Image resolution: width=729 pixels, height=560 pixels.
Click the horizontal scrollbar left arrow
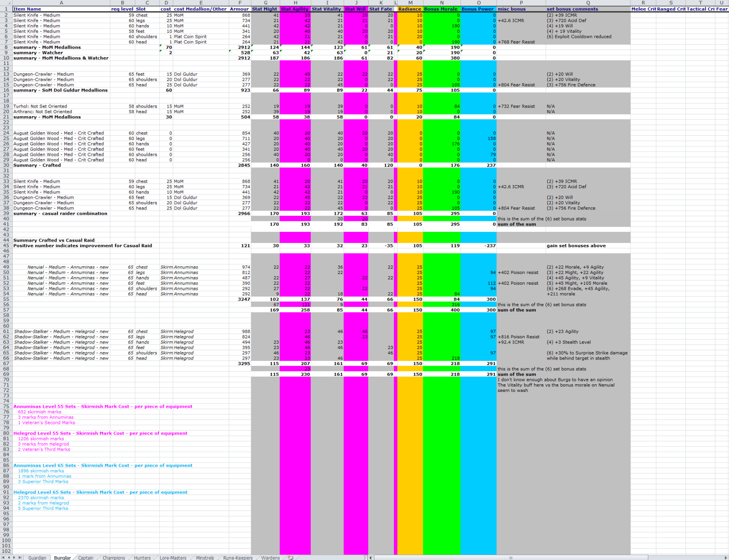370,557
